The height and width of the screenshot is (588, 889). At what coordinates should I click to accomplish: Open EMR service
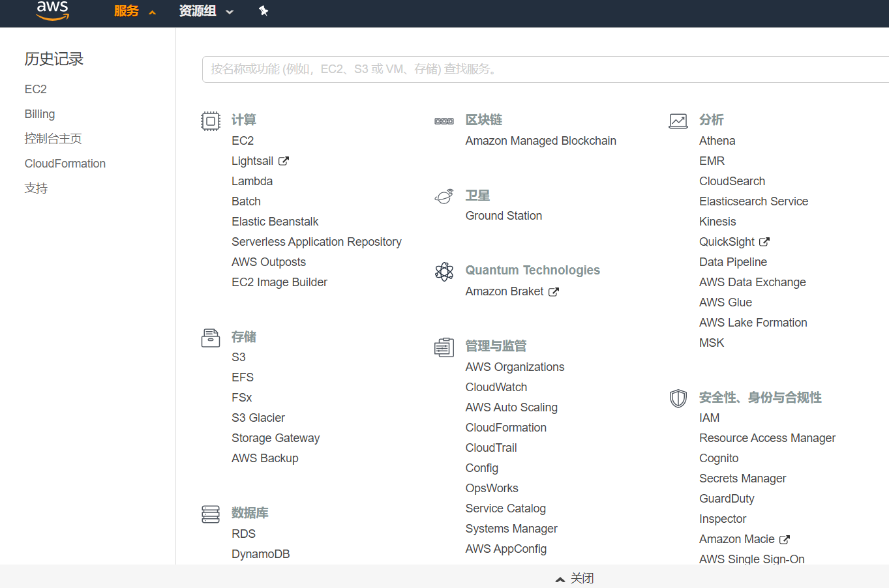[x=712, y=161]
